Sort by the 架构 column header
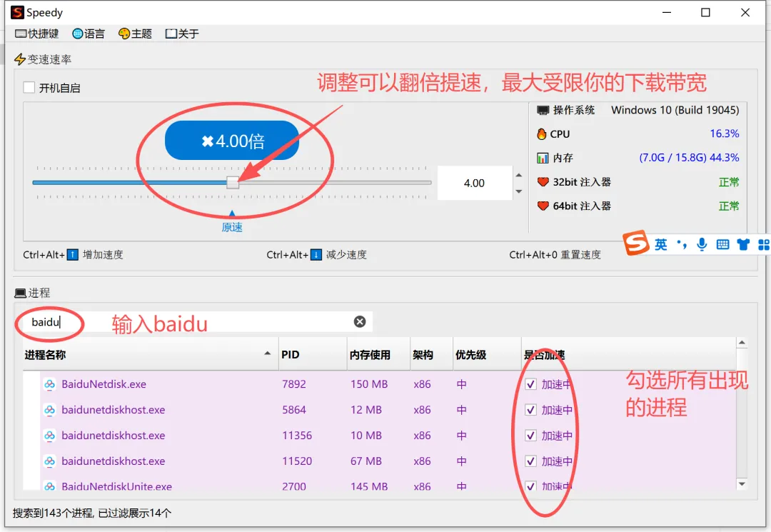Image resolution: width=771 pixels, height=532 pixels. [x=431, y=354]
